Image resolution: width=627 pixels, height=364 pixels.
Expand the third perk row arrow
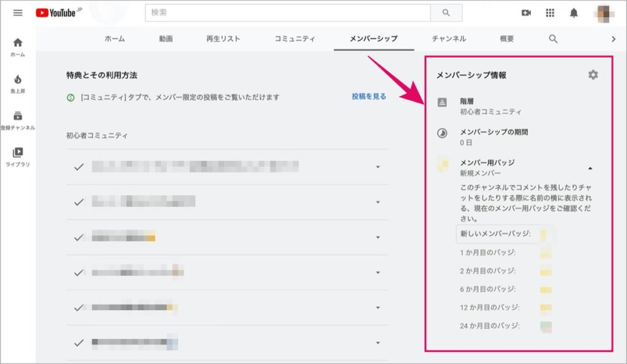click(x=378, y=237)
